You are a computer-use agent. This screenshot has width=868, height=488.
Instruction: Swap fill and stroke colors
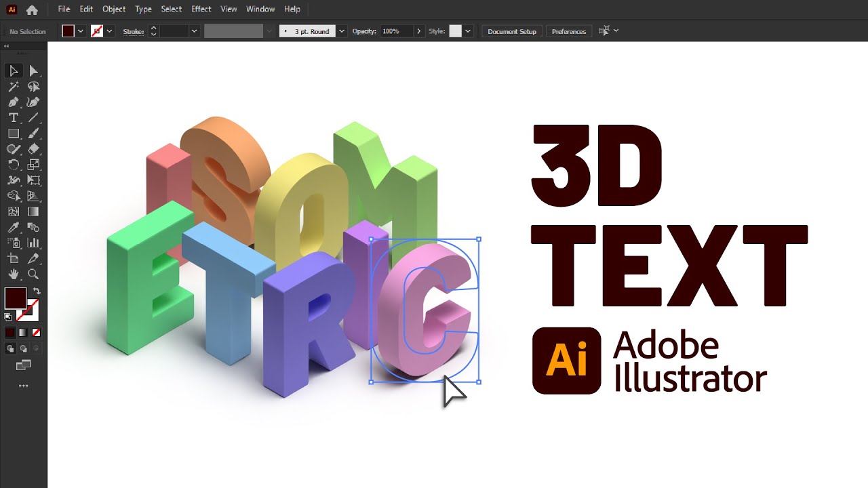(37, 291)
